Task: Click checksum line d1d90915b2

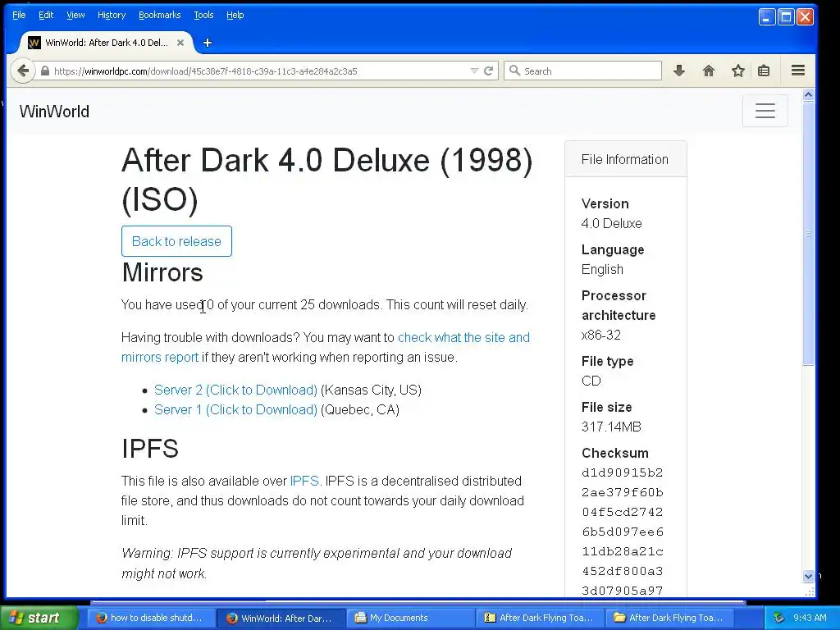Action: (622, 472)
